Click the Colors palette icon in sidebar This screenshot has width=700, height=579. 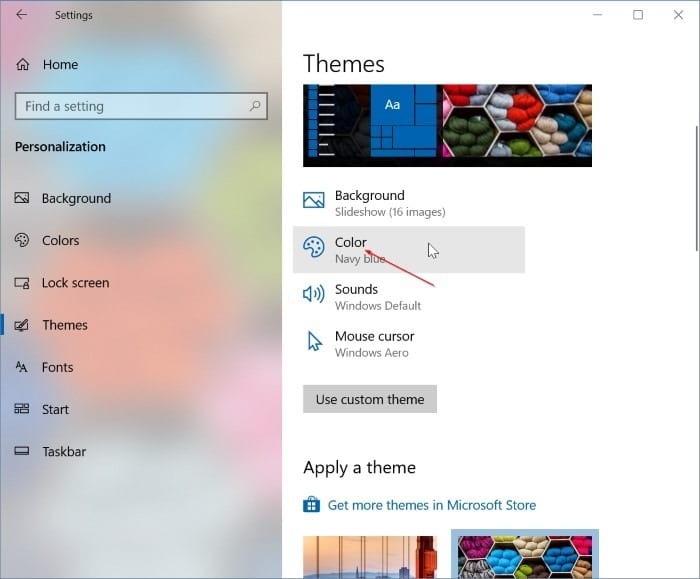(22, 240)
